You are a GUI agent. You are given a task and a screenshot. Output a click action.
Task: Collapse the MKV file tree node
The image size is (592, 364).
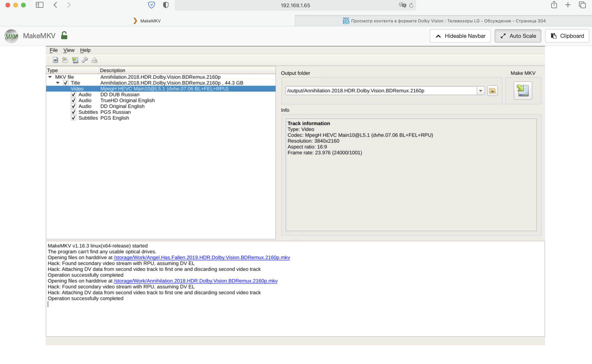point(50,77)
